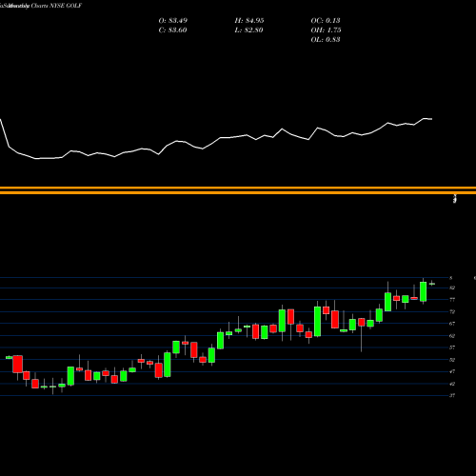Click the OL value 0.83
The image size is (476, 476).
point(326,40)
